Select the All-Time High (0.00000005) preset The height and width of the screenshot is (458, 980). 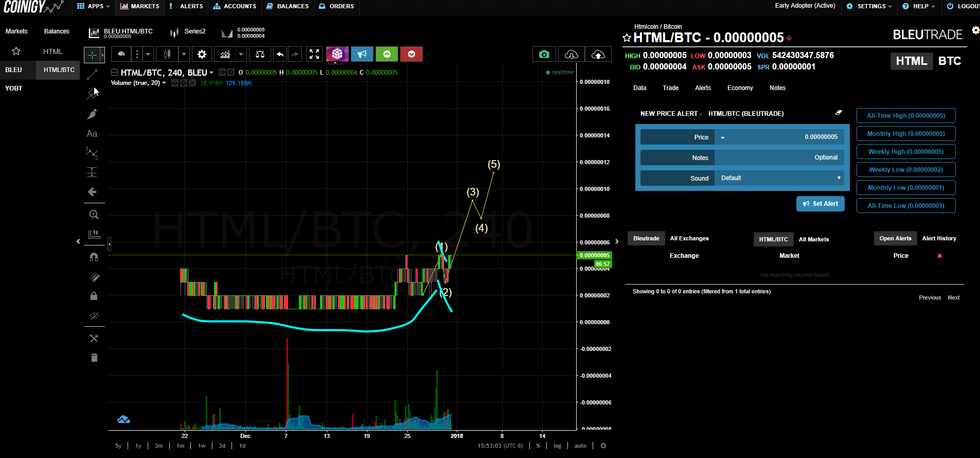(x=906, y=116)
